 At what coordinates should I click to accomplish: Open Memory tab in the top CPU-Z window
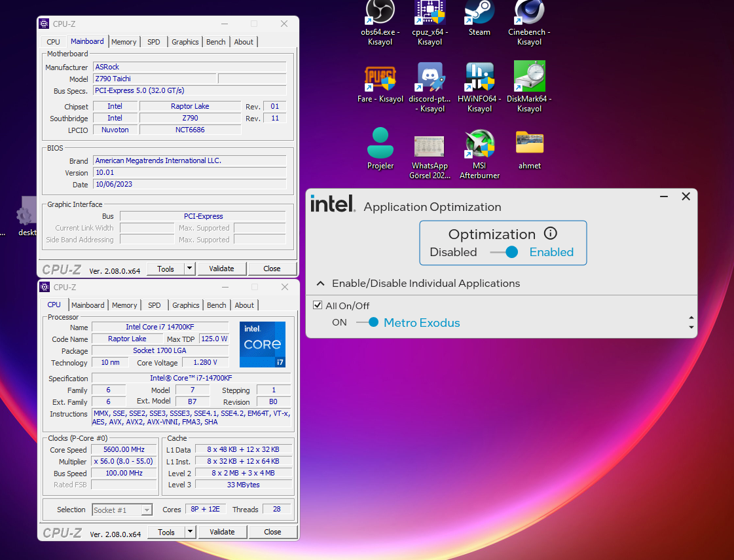[124, 42]
